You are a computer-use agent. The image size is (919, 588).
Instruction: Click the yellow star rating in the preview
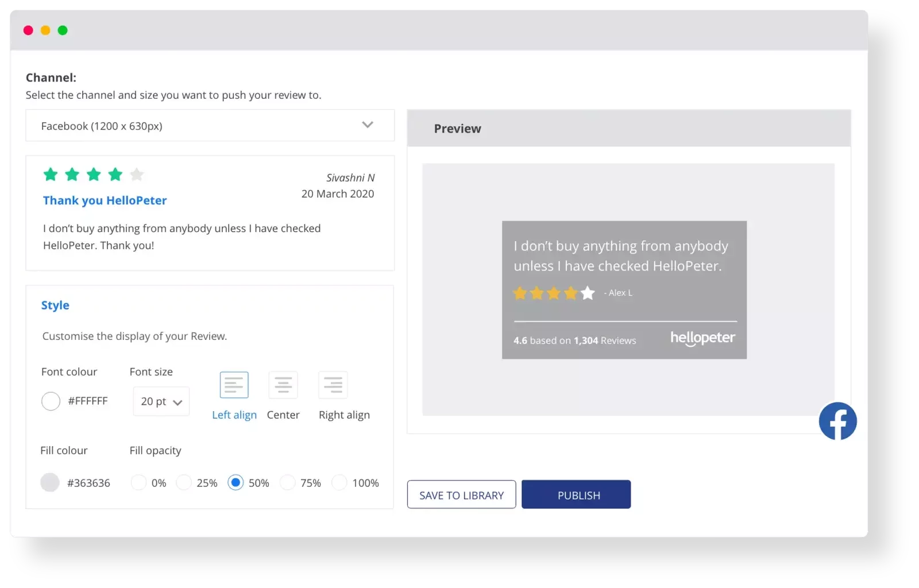point(553,293)
